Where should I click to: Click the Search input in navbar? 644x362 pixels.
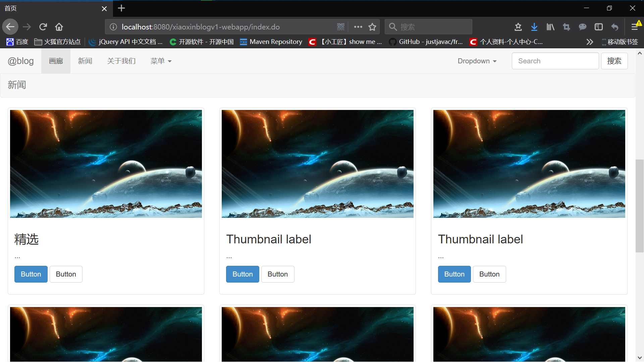point(555,61)
